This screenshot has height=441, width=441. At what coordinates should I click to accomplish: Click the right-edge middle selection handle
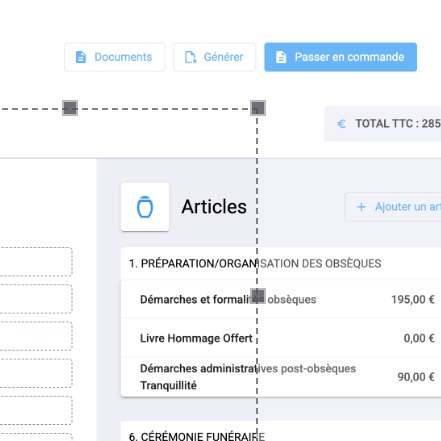point(258,296)
